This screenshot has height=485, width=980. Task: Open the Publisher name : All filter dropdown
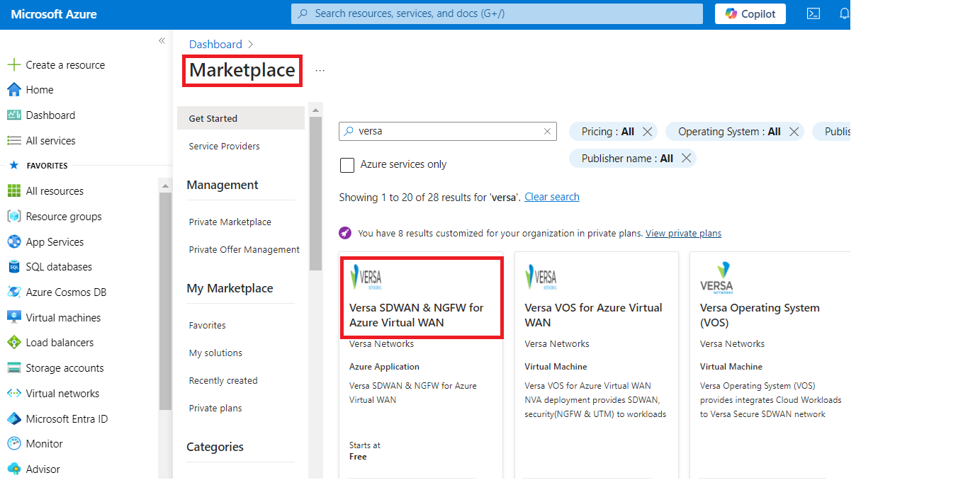click(627, 159)
